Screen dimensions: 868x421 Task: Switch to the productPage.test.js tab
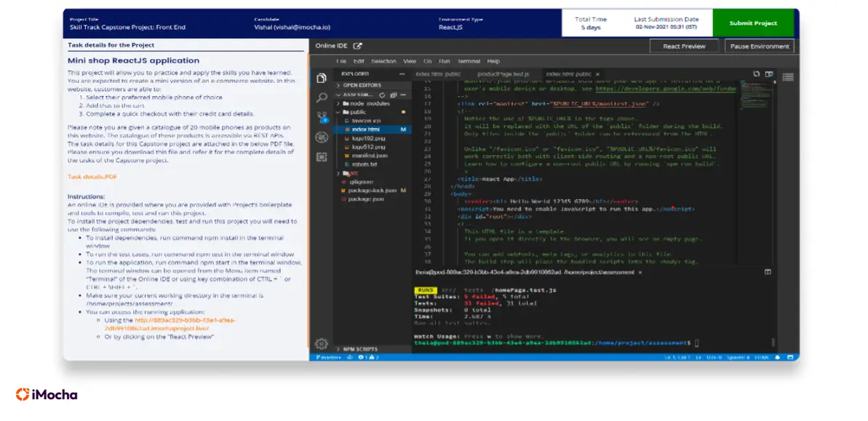[x=503, y=74]
